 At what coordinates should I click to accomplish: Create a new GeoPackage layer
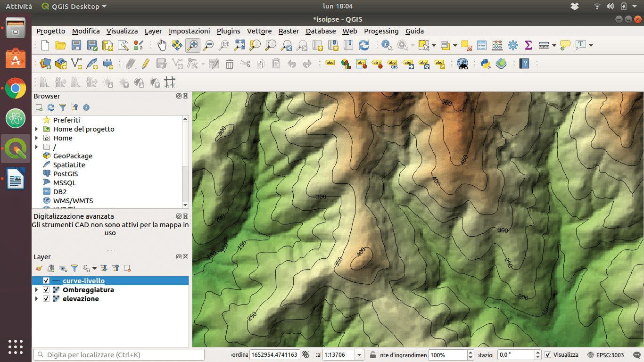[x=61, y=63]
